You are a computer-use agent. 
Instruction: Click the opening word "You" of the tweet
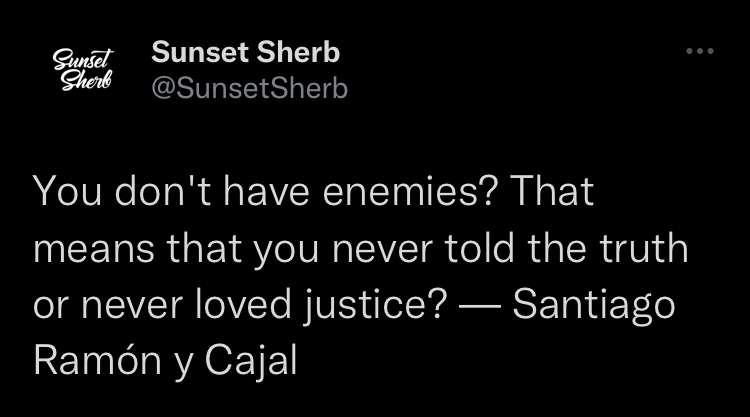(x=67, y=192)
